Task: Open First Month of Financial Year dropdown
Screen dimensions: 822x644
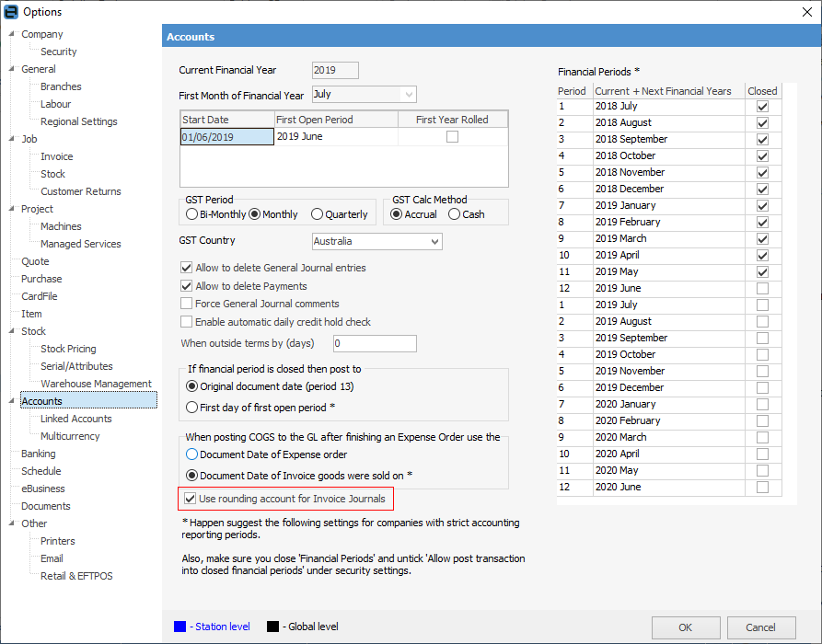Action: click(409, 95)
